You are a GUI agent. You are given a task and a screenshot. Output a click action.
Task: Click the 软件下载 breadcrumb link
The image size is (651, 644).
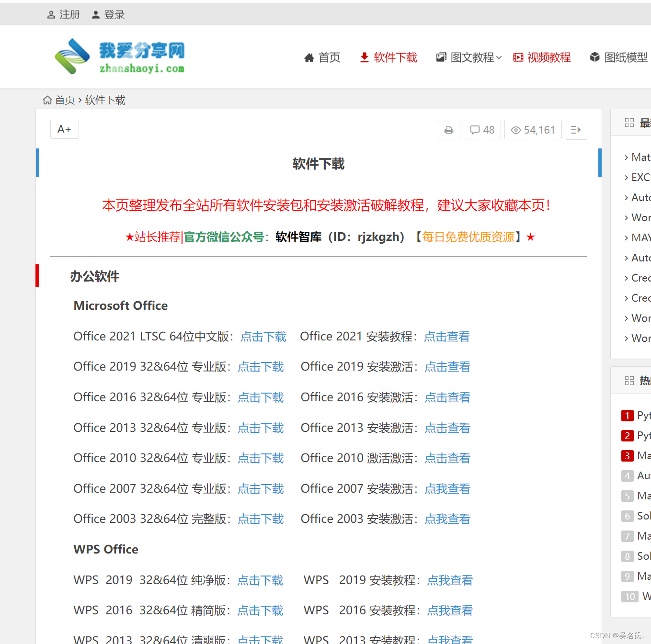click(x=105, y=100)
